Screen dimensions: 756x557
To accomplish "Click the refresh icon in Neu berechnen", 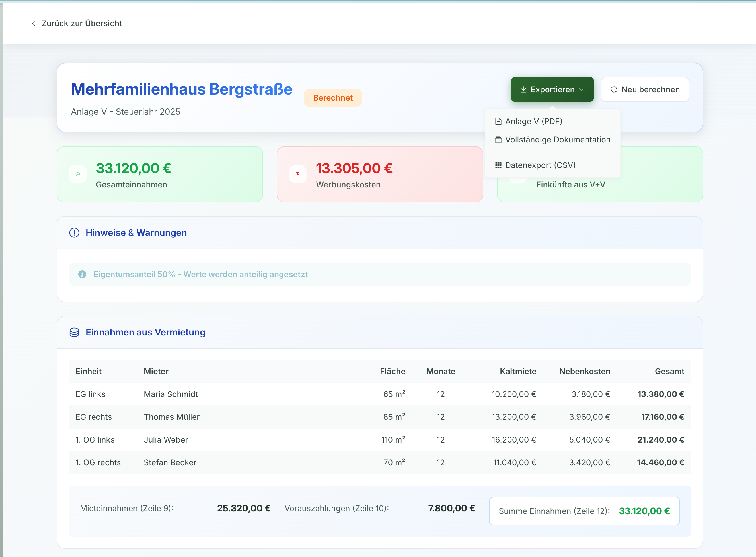I will [x=614, y=89].
